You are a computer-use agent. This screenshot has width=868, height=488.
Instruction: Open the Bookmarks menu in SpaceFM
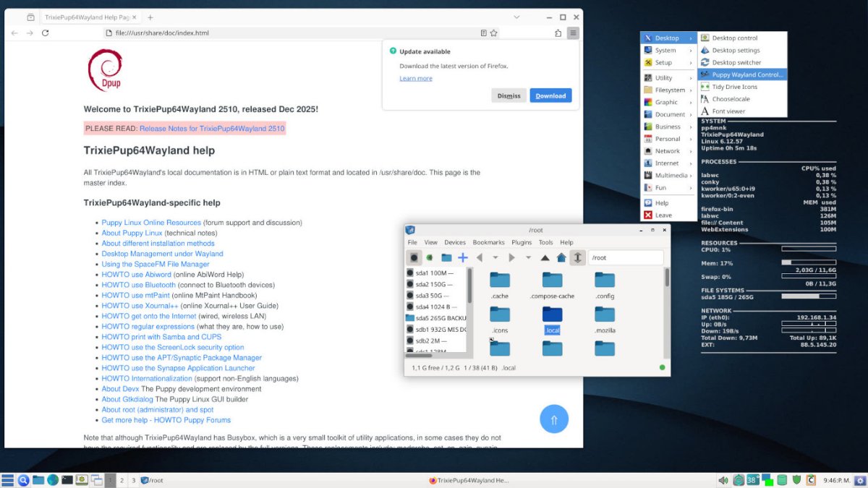click(488, 242)
